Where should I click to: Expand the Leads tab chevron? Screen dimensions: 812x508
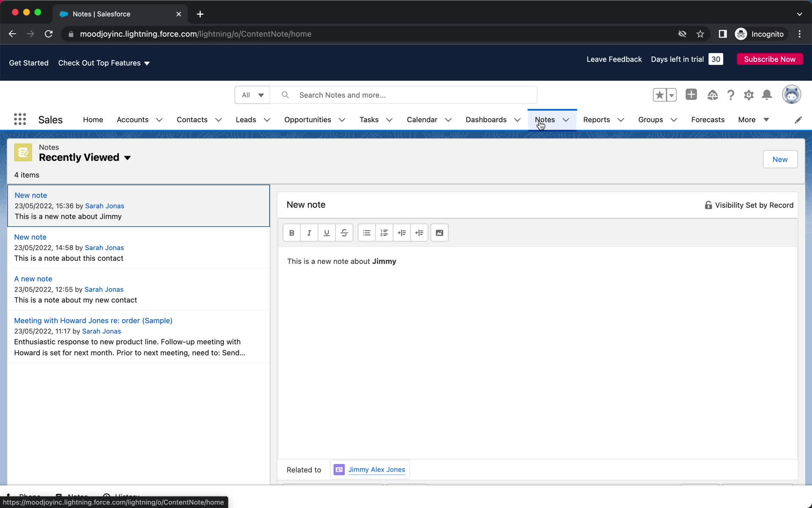(267, 120)
